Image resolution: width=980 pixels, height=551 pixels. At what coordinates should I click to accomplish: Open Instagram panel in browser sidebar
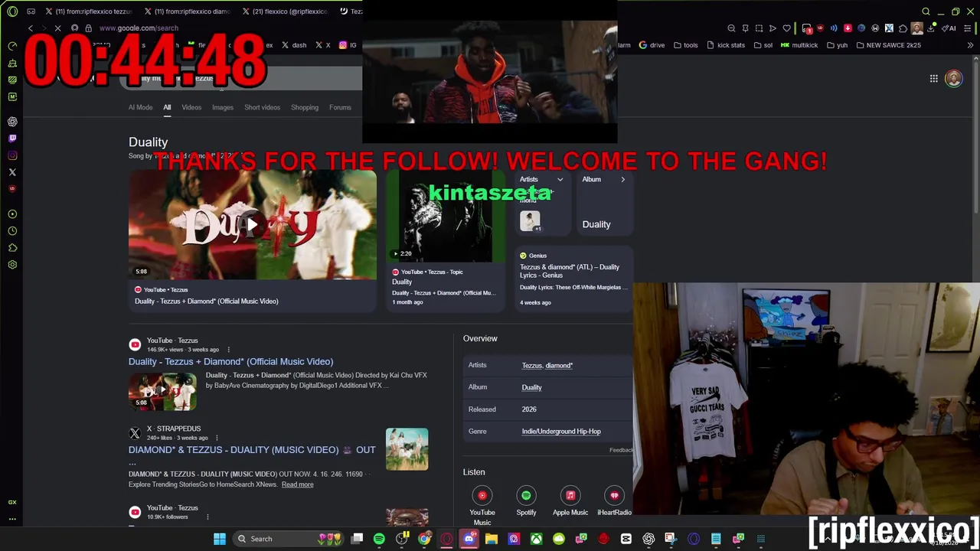12,155
